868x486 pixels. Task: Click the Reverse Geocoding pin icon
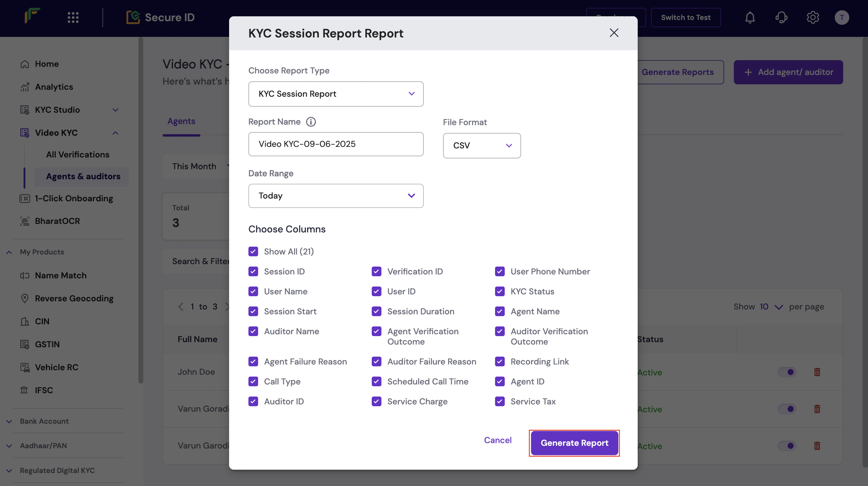(x=24, y=299)
